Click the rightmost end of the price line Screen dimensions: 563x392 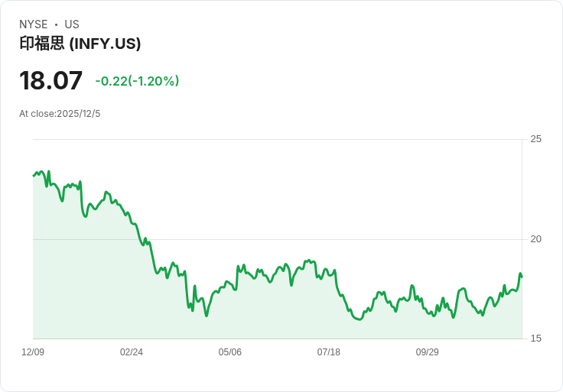point(521,276)
